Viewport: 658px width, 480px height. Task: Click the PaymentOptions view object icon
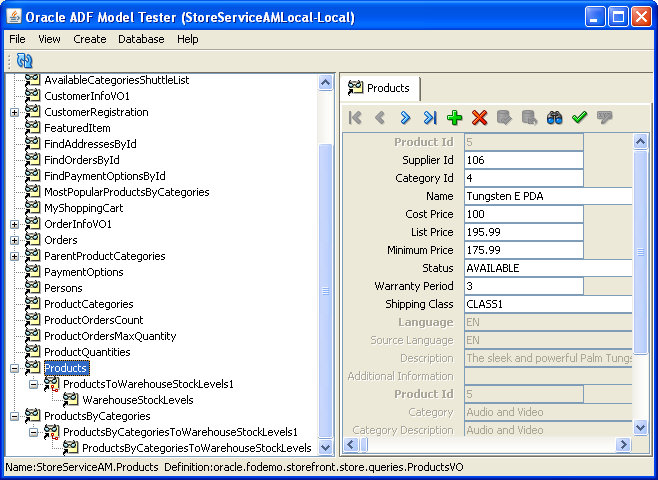point(32,271)
